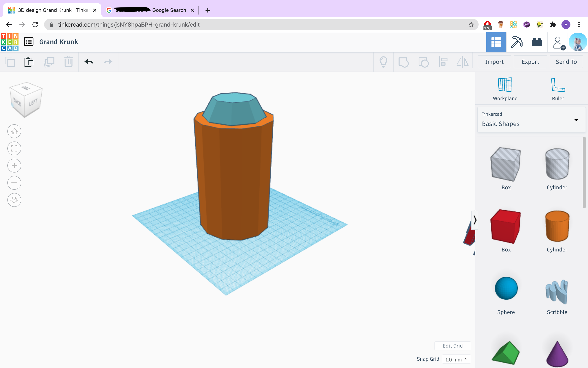588x368 pixels.
Task: Open Chrome three-dot menu
Action: coord(579,25)
